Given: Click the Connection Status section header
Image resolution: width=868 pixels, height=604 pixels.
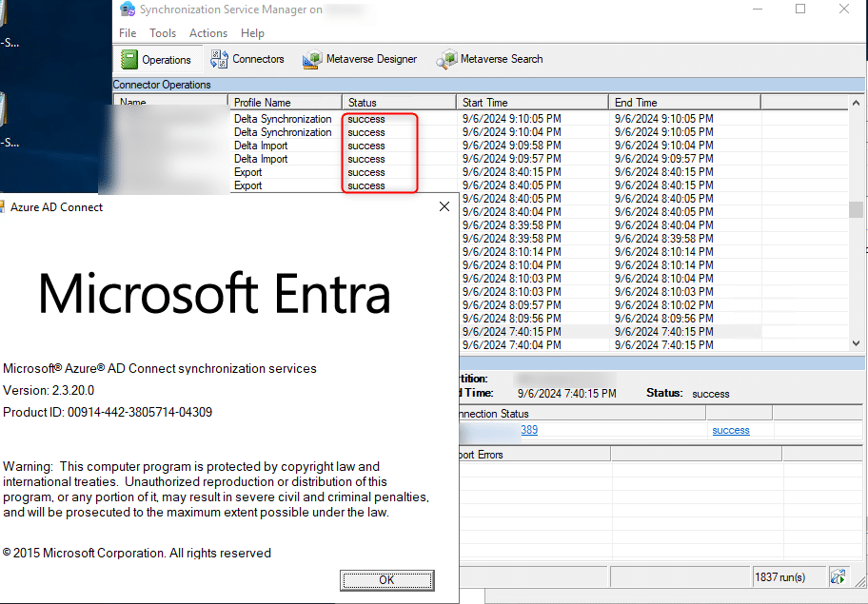Looking at the screenshot, I should 582,413.
